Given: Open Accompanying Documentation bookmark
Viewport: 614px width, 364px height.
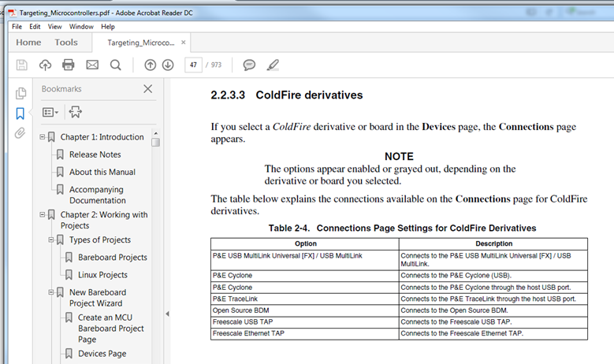Looking at the screenshot, I should [x=98, y=195].
